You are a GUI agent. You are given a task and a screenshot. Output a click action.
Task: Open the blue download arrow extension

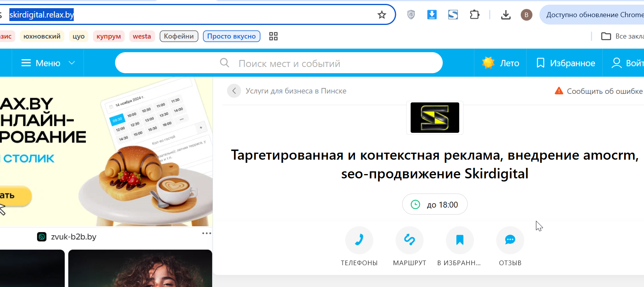(x=432, y=15)
